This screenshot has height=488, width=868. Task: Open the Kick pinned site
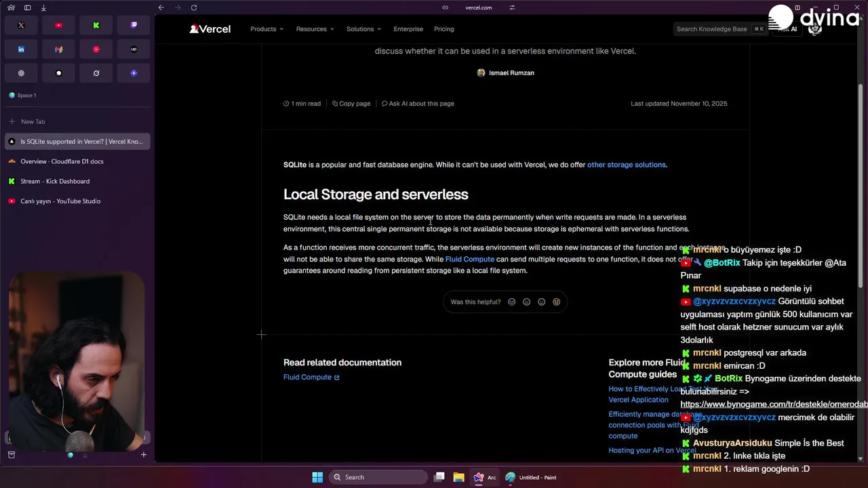(x=96, y=25)
